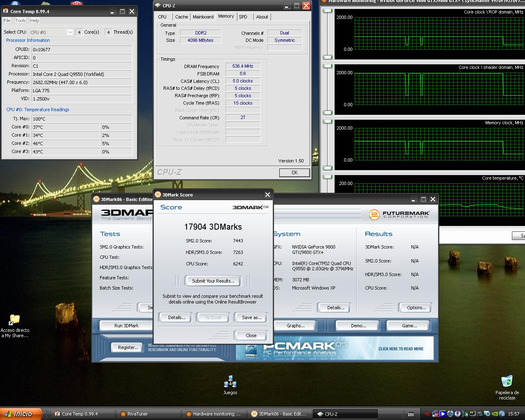Click the disconnected network tray icon
This screenshot has height=420, width=525.
436,414
